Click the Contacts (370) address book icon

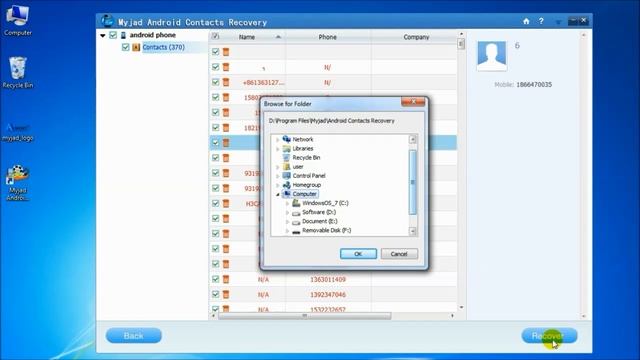136,47
